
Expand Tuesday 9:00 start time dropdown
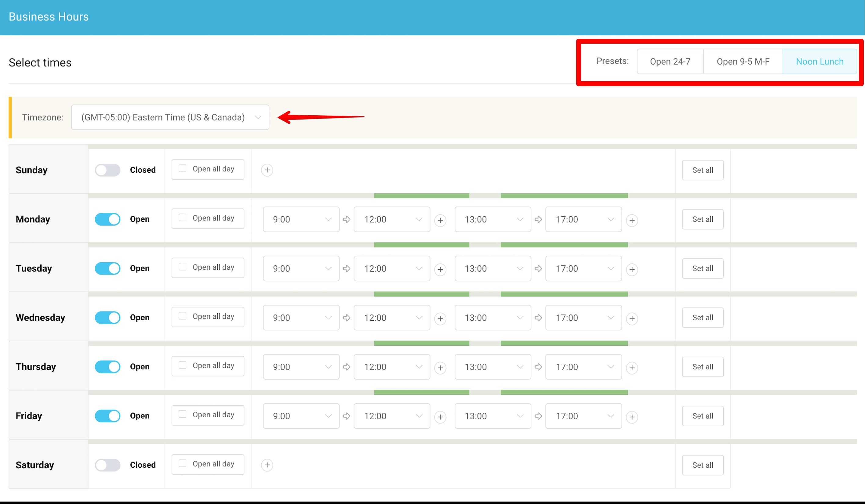301,268
